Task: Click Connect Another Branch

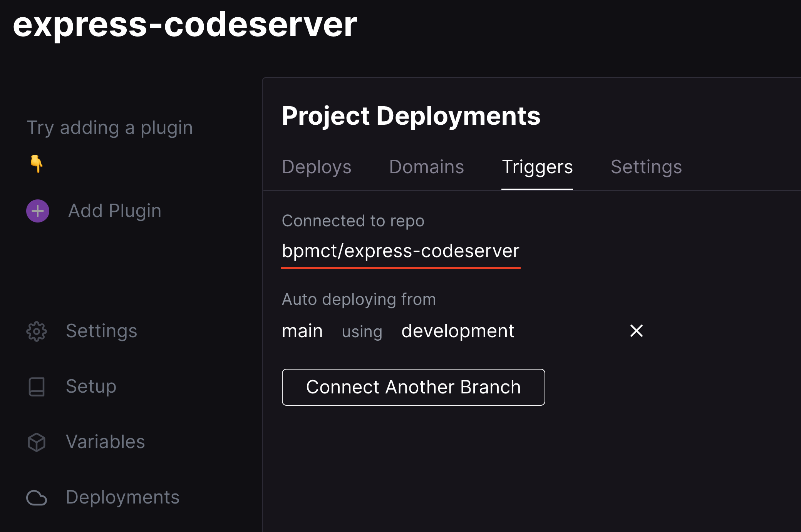Action: (413, 387)
